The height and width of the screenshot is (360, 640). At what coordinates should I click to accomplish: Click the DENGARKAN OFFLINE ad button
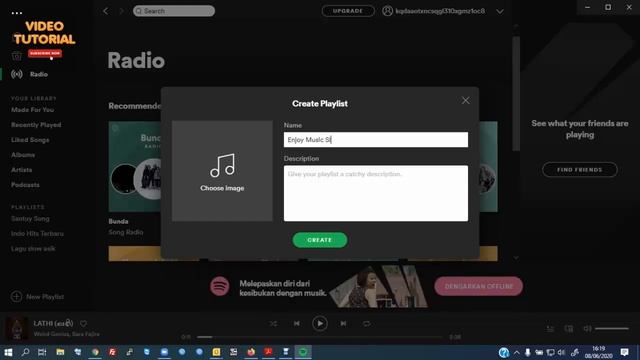(478, 286)
